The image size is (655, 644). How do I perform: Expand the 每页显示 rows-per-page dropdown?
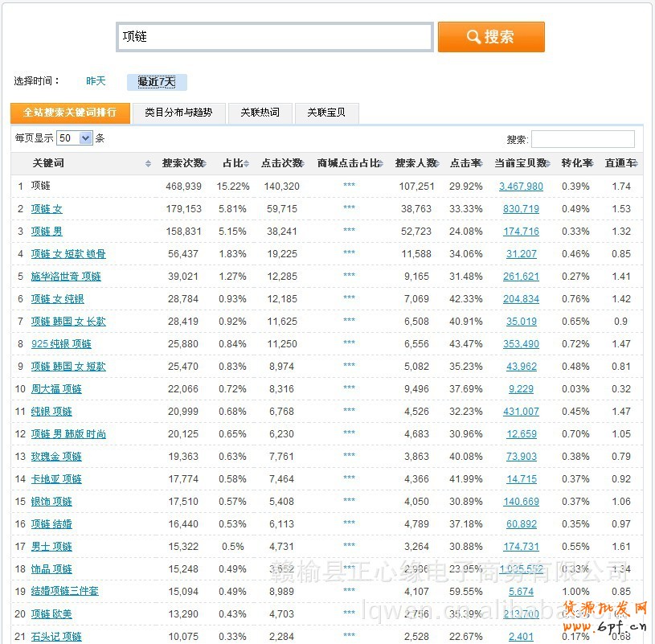point(75,138)
